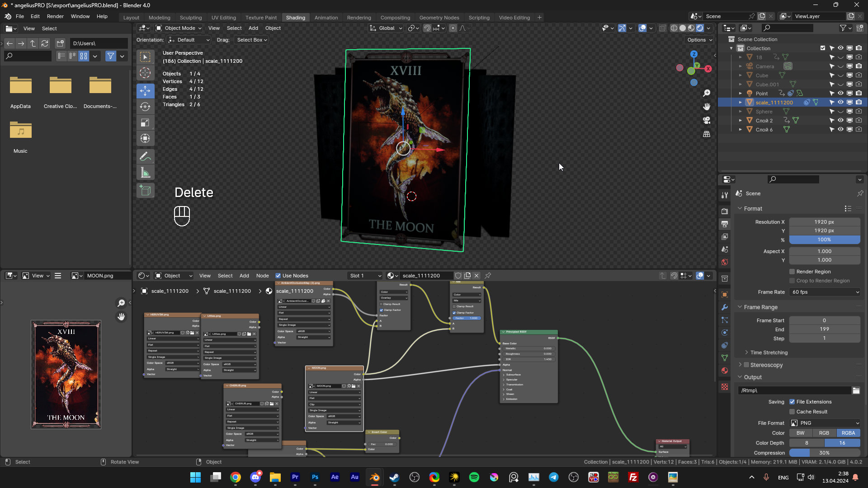Open Blender in Windows taskbar
This screenshot has width=868, height=488.
[375, 477]
